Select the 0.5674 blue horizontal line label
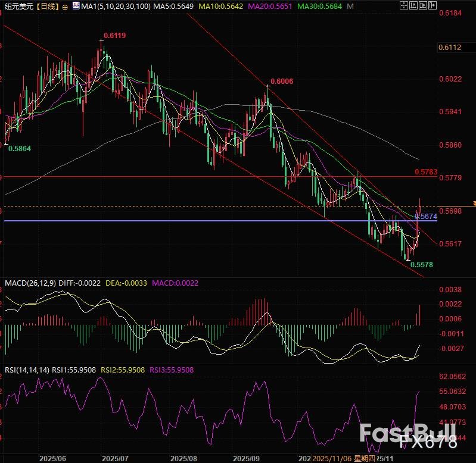 (x=426, y=217)
